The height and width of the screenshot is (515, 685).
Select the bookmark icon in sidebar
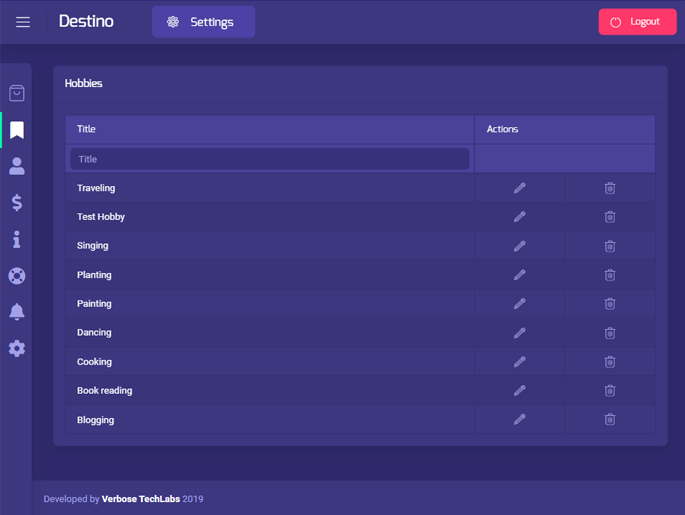[17, 130]
